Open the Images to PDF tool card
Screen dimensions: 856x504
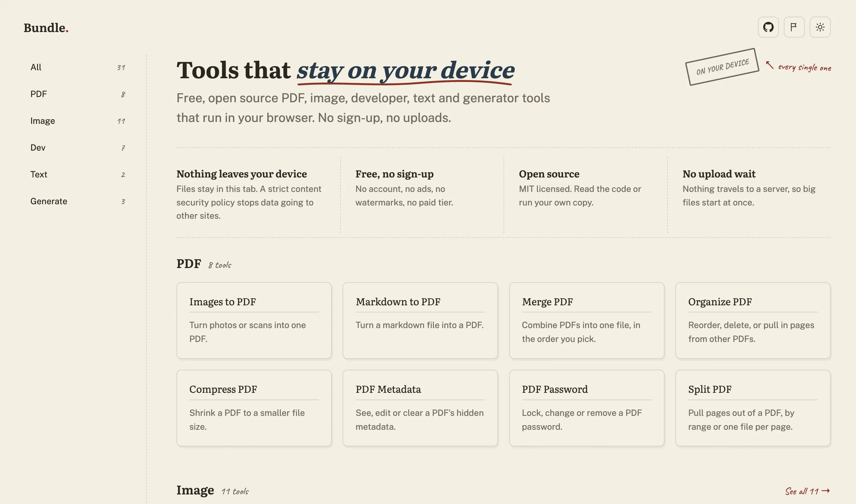pos(253,320)
